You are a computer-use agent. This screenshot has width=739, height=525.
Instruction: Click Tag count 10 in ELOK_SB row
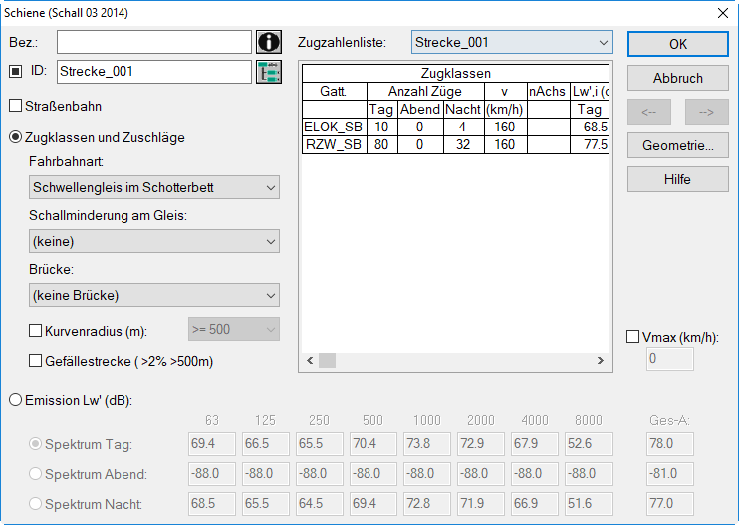[382, 127]
